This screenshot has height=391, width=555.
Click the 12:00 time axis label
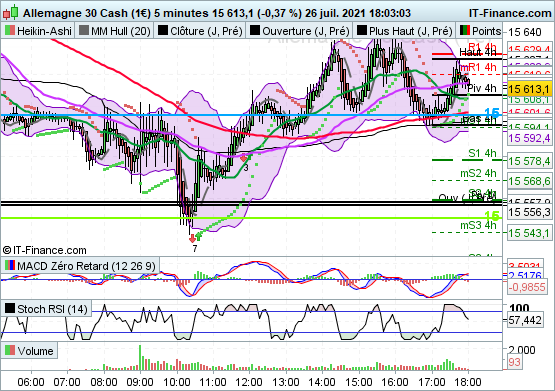pos(249,382)
